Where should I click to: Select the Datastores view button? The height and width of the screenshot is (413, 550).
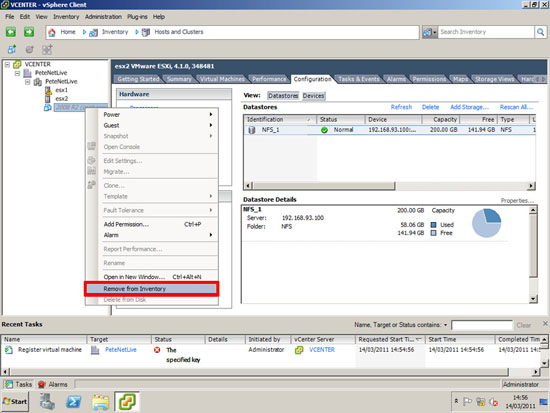click(x=283, y=96)
